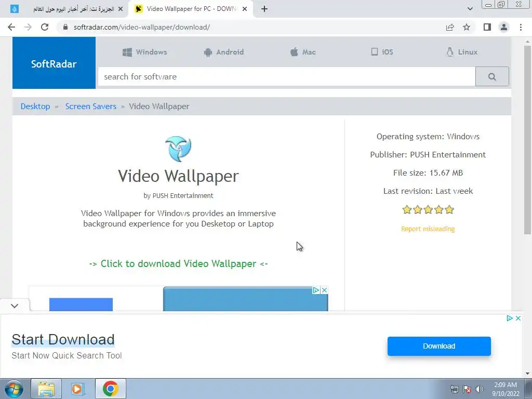Image resolution: width=532 pixels, height=399 pixels.
Task: Open the Windows software category
Action: tap(144, 52)
